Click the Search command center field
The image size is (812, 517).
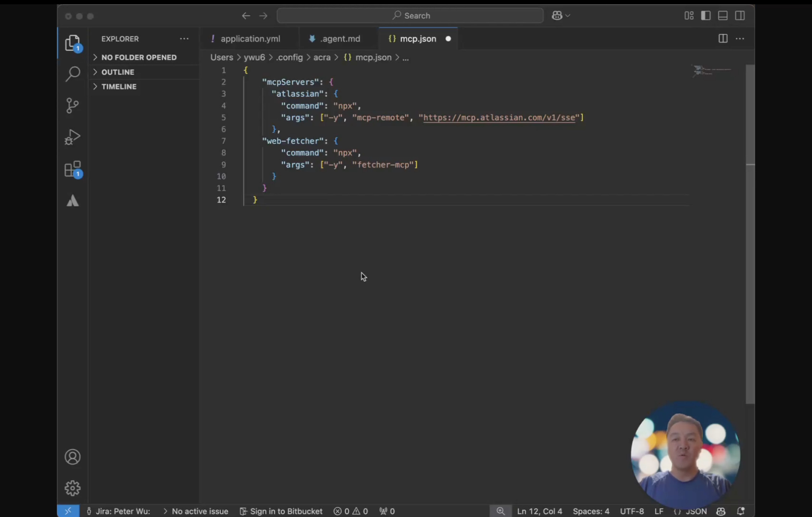click(410, 16)
